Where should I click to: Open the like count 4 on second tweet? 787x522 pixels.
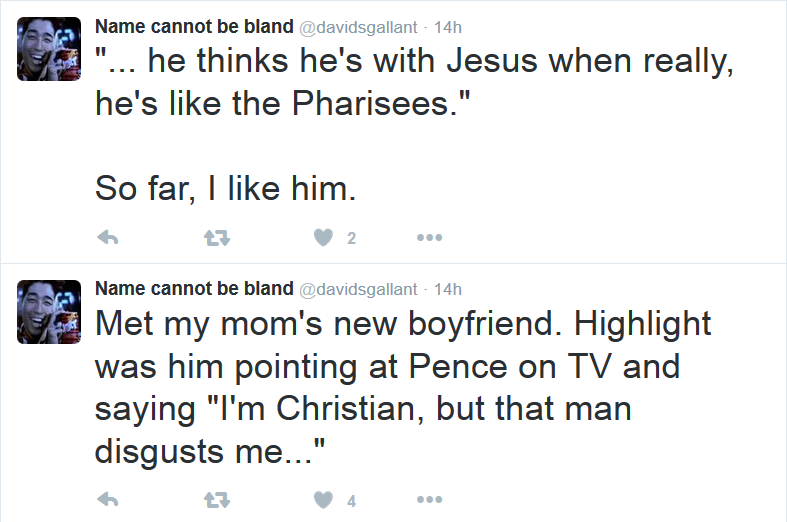(351, 500)
